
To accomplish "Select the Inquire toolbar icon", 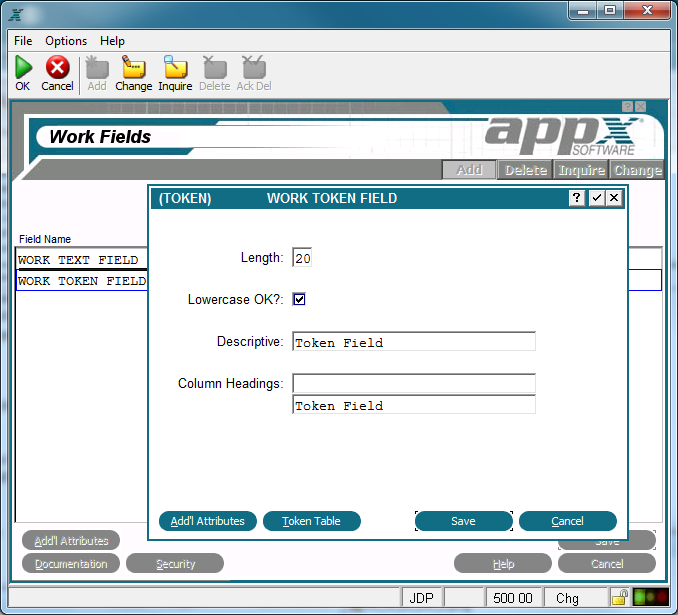I will (x=175, y=67).
